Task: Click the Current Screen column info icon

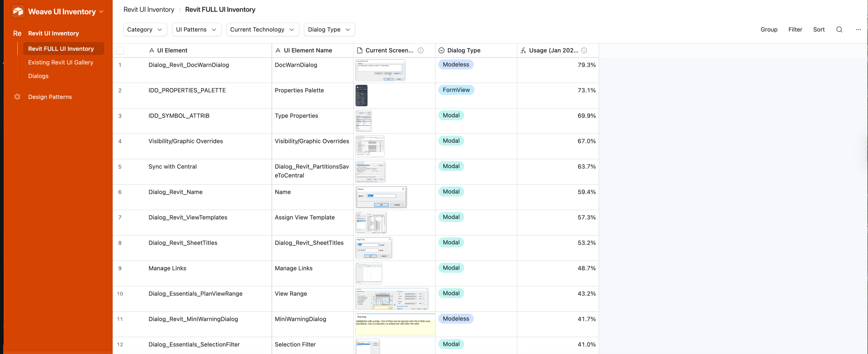Action: click(421, 50)
